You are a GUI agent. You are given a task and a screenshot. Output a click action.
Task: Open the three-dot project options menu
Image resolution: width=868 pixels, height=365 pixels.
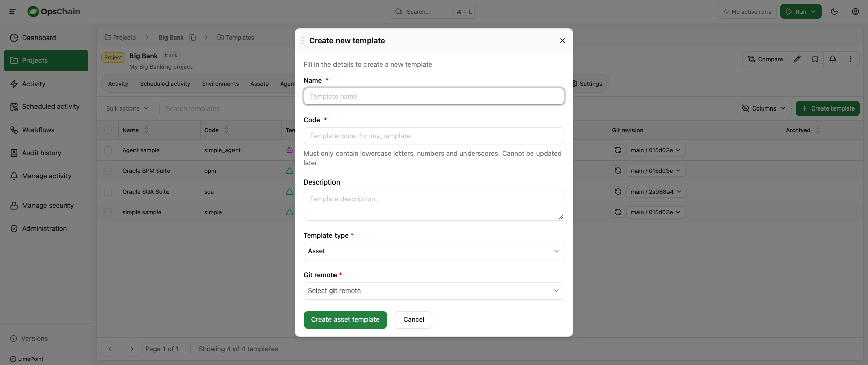click(850, 59)
